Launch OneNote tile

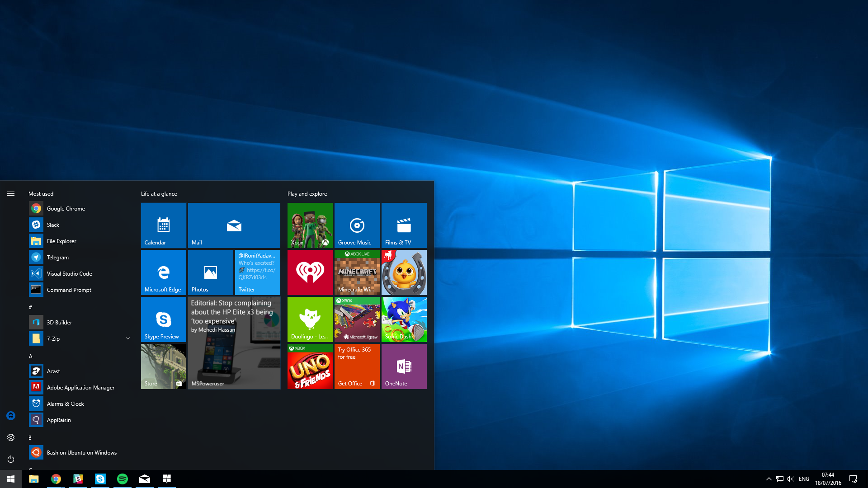[x=404, y=366]
